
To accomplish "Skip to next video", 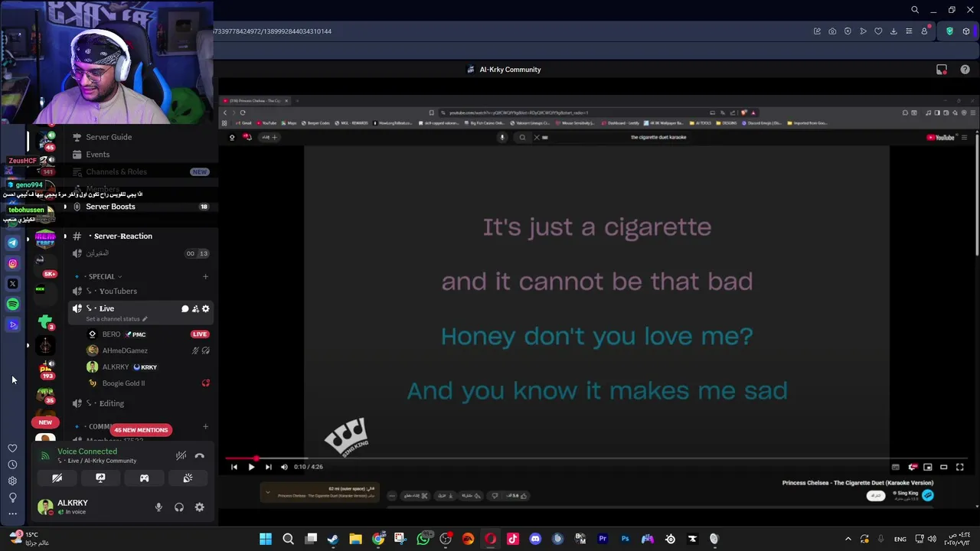I will coord(268,467).
